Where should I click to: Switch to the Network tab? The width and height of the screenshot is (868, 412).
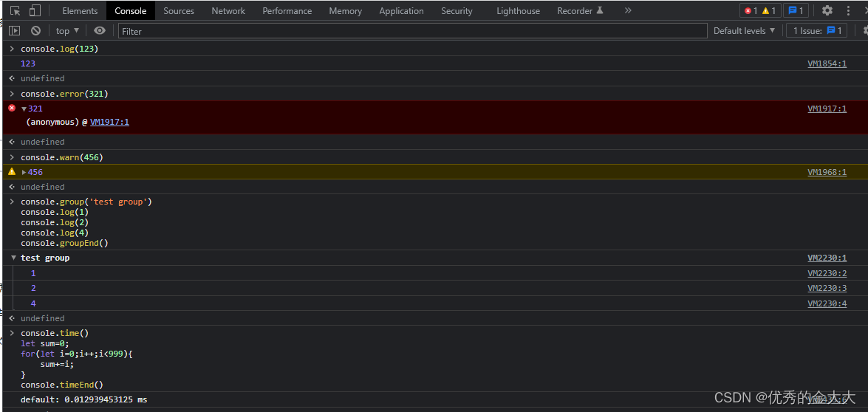[228, 11]
